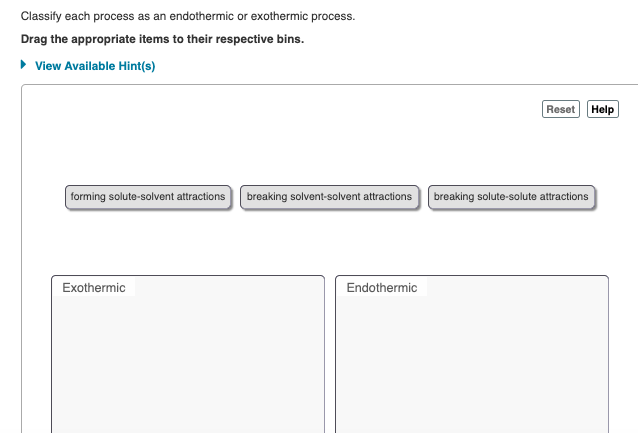
Task: Click the Help button
Action: [603, 109]
